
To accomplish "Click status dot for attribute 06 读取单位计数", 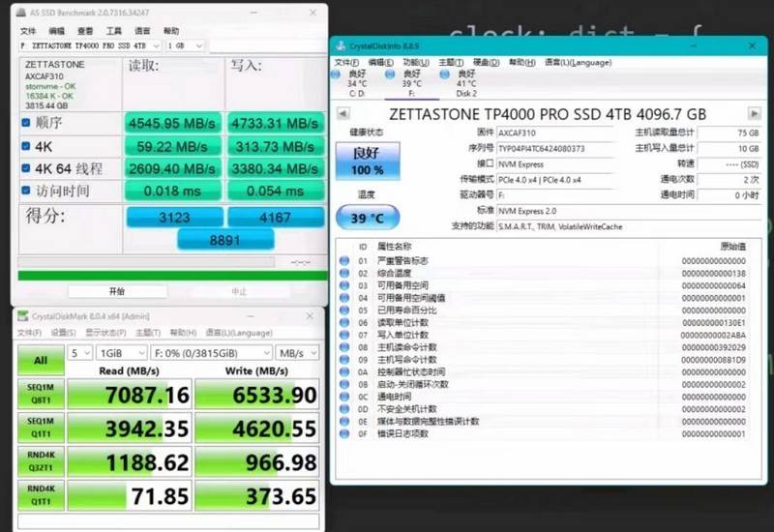I will coord(344,322).
